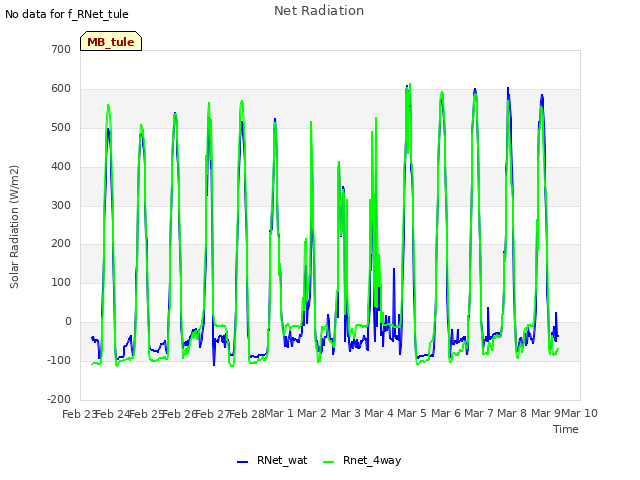Click the green Rnet_4way legend swatch
640x480 pixels.
[x=329, y=462]
